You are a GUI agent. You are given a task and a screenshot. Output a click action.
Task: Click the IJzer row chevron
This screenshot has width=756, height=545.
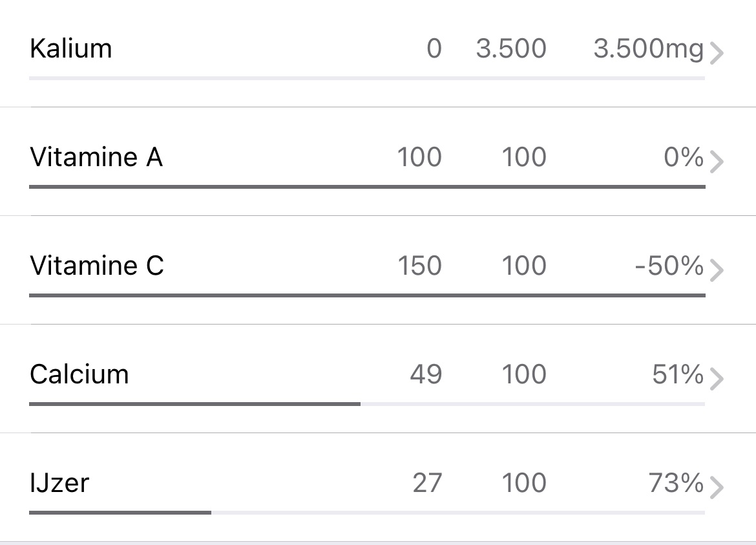716,487
